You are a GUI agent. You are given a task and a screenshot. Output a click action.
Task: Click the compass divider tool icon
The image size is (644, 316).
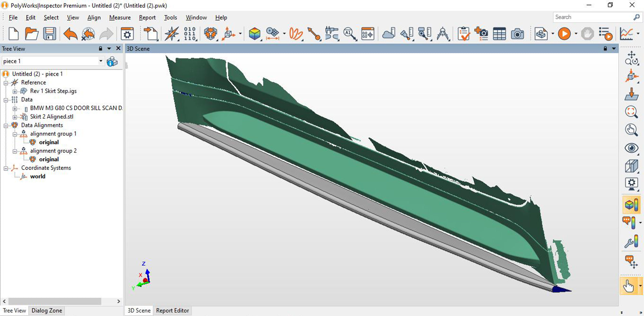(443, 34)
